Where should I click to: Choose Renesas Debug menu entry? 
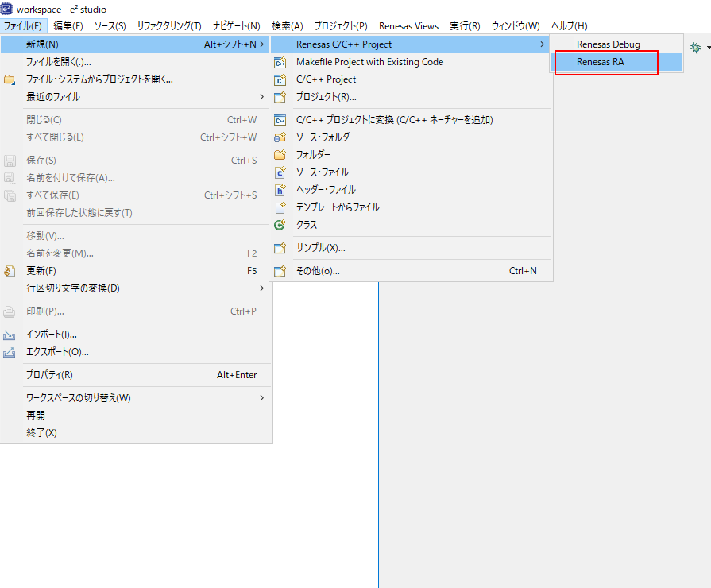[608, 44]
